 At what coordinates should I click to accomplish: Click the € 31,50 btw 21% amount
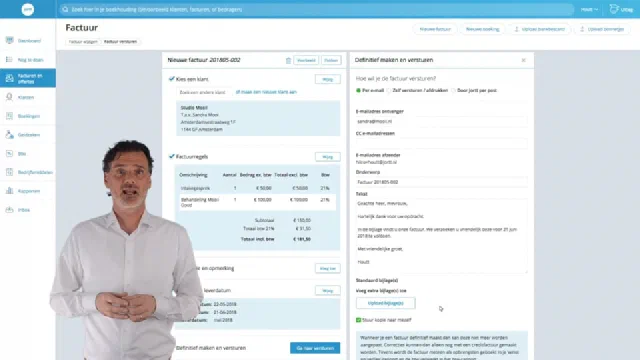pos(302,229)
